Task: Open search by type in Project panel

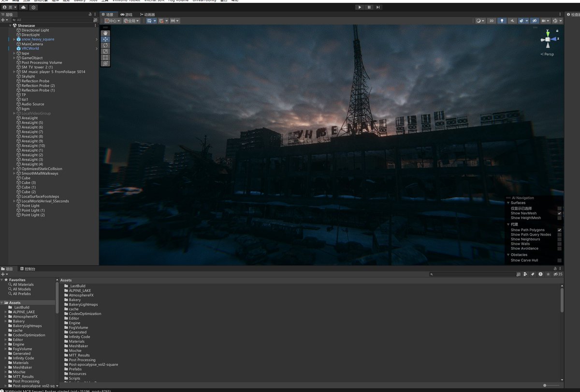Action: 525,274
